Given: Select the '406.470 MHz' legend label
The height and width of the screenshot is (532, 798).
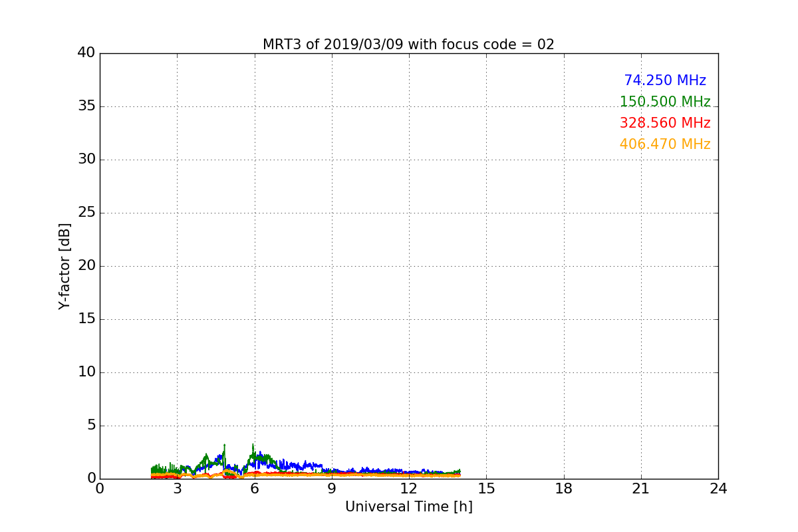Looking at the screenshot, I should pyautogui.click(x=665, y=144).
